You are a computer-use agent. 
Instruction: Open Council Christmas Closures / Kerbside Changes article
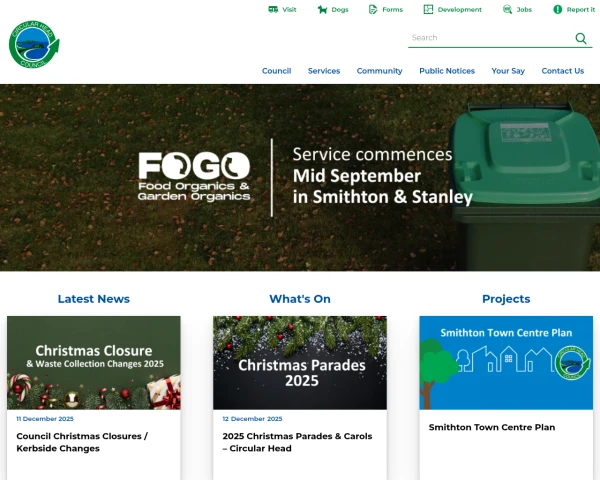pos(82,442)
